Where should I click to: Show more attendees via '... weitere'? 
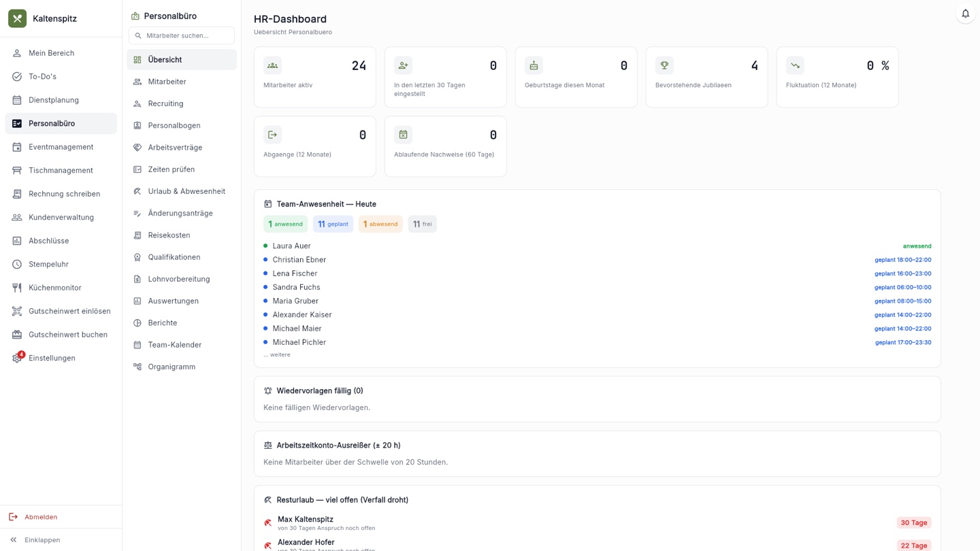pos(277,354)
